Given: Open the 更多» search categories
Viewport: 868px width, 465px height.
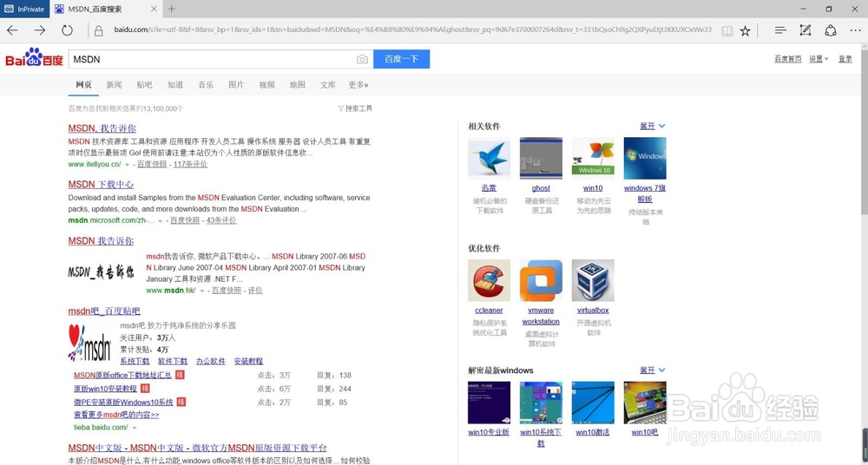Looking at the screenshot, I should pos(358,85).
